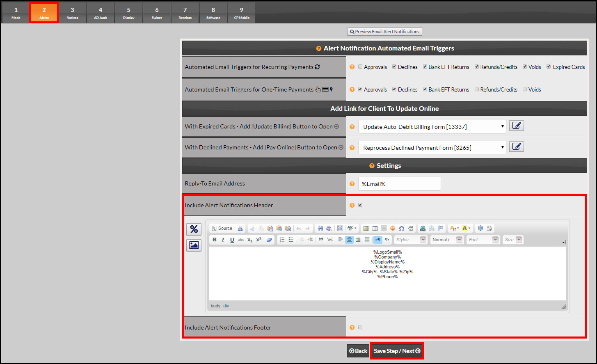The width and height of the screenshot is (597, 364).
Task: Open the Find and Replace tool
Action: pyautogui.click(x=320, y=228)
